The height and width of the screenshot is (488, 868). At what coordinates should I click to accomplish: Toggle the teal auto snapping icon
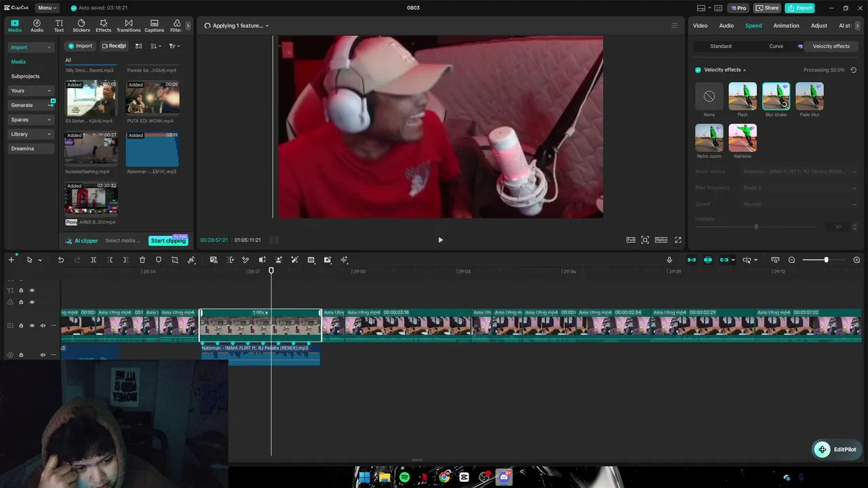(707, 260)
